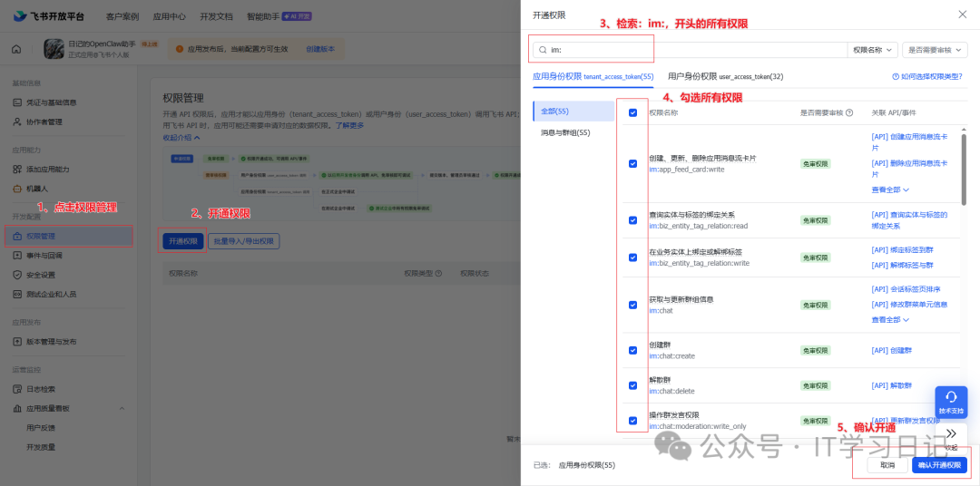Open the 解散群 API link
980x486 pixels.
892,385
